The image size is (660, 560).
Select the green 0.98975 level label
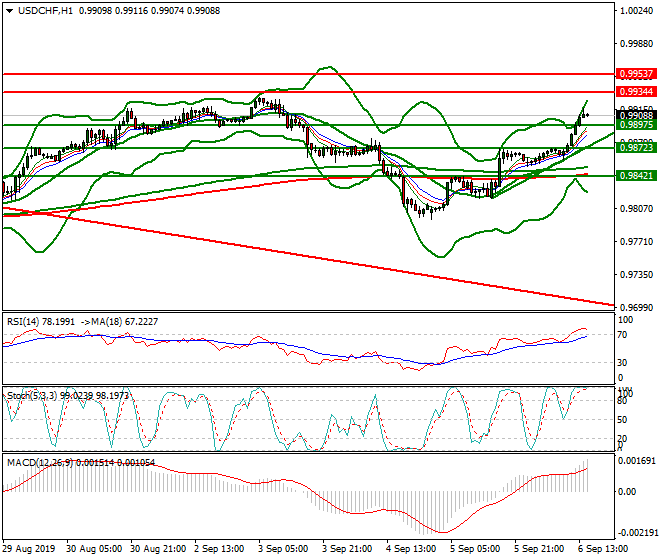[x=636, y=125]
